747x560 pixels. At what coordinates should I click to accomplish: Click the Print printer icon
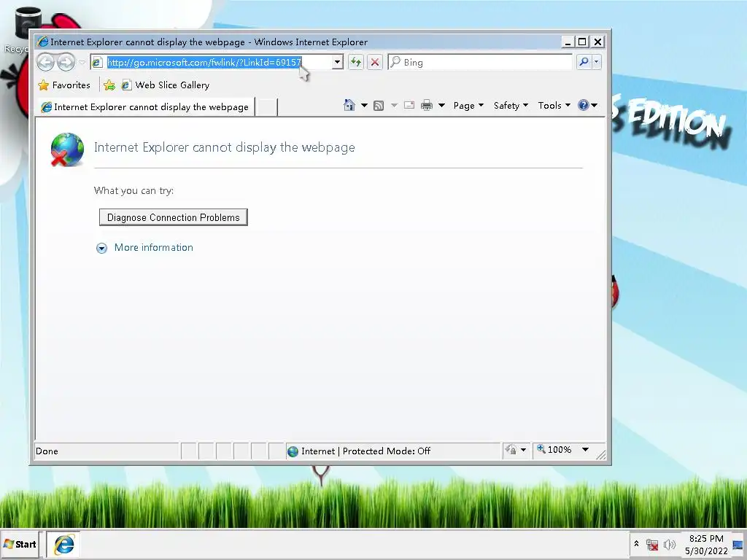[426, 105]
